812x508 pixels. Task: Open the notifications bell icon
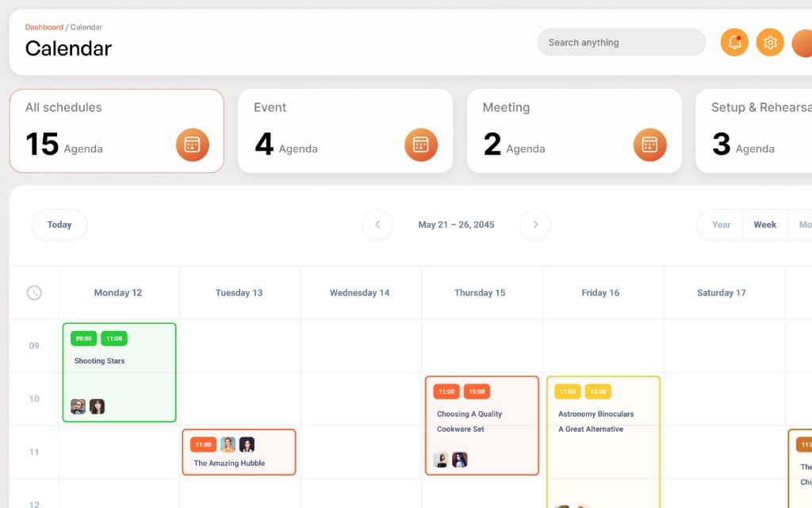click(x=734, y=43)
